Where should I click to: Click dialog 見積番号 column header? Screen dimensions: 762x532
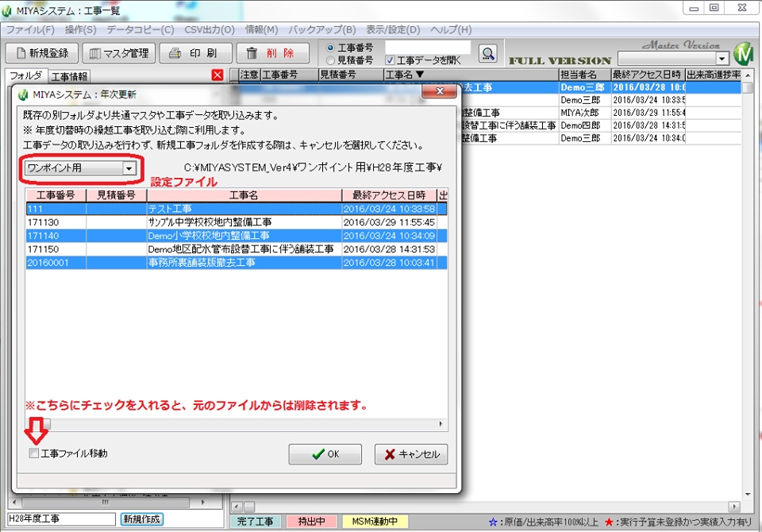(x=116, y=195)
